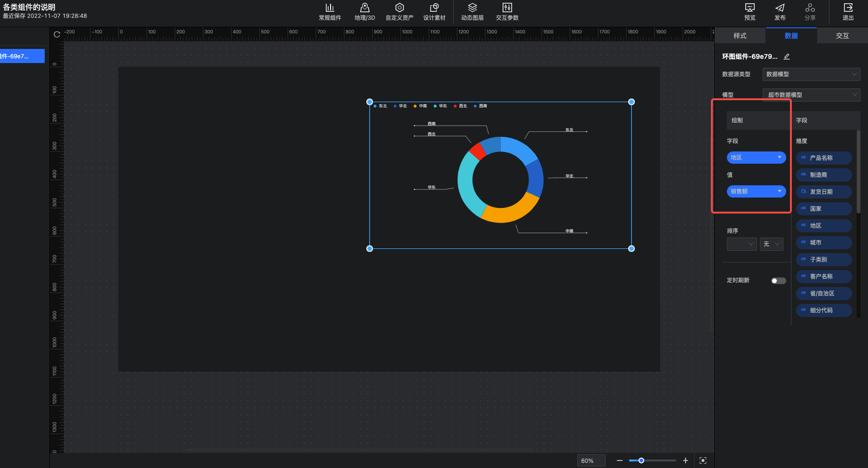Open the 模型 超市数据模型 dropdown

(811, 95)
